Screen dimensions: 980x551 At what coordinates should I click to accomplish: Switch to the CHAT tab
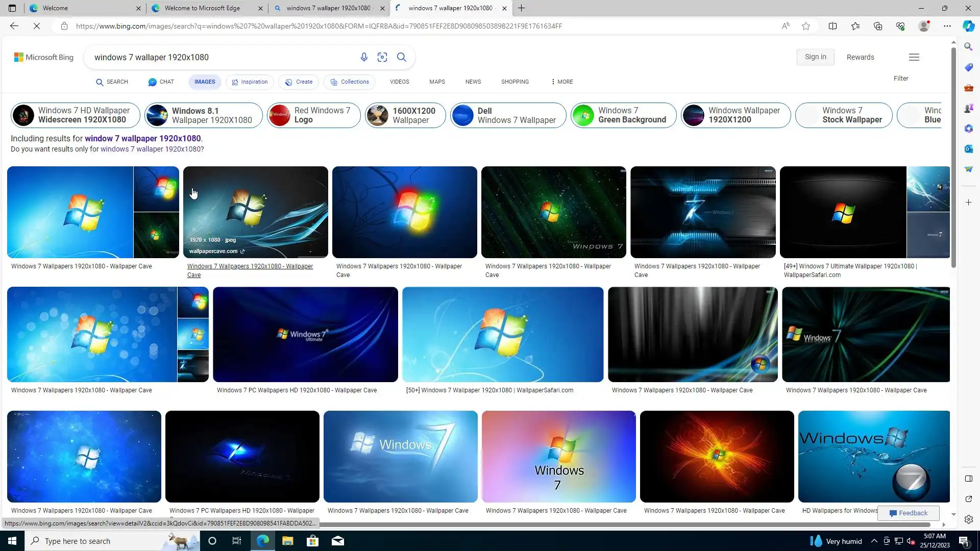tap(161, 82)
